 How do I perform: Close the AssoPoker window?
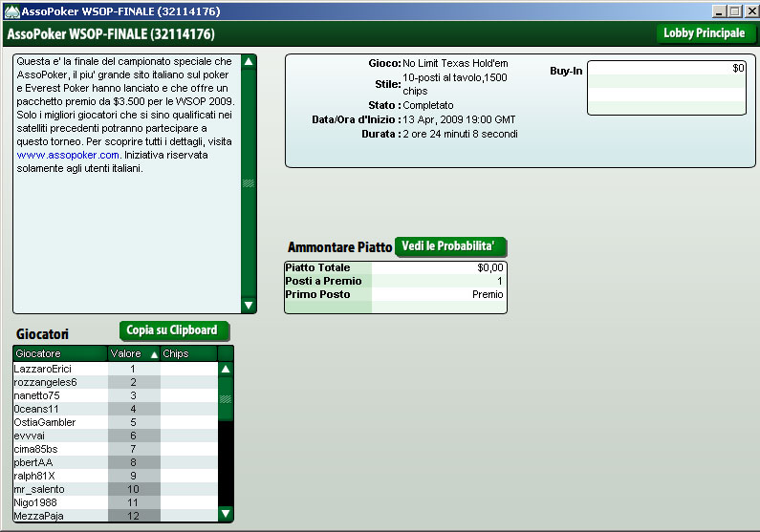coord(751,11)
